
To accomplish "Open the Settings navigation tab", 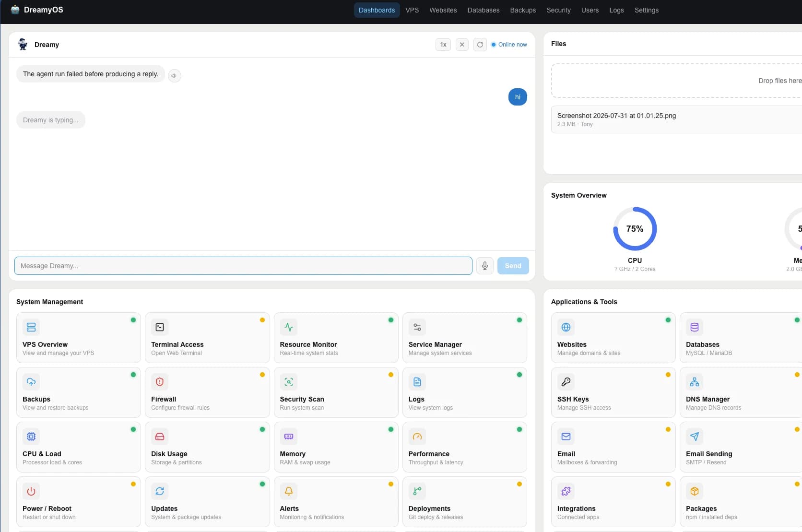I will coord(647,10).
